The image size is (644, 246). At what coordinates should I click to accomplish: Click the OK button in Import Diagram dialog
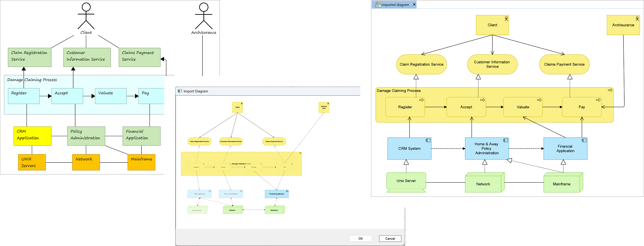coord(360,238)
